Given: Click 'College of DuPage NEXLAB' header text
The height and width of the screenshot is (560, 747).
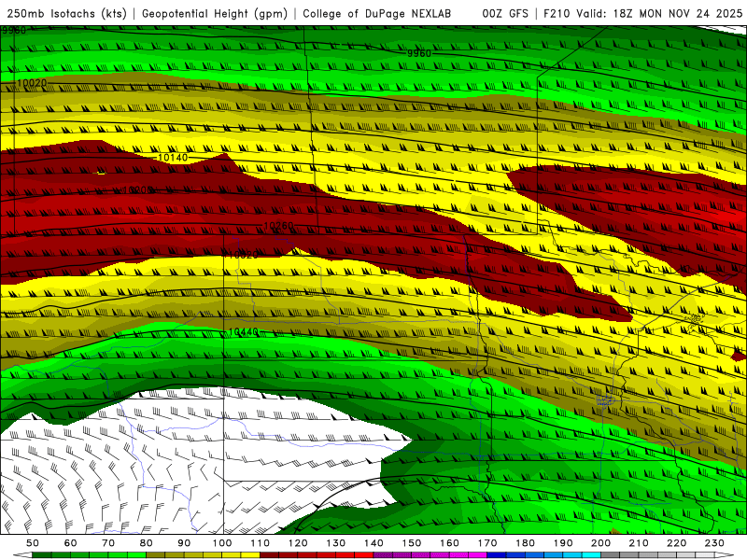Looking at the screenshot, I should (x=377, y=13).
